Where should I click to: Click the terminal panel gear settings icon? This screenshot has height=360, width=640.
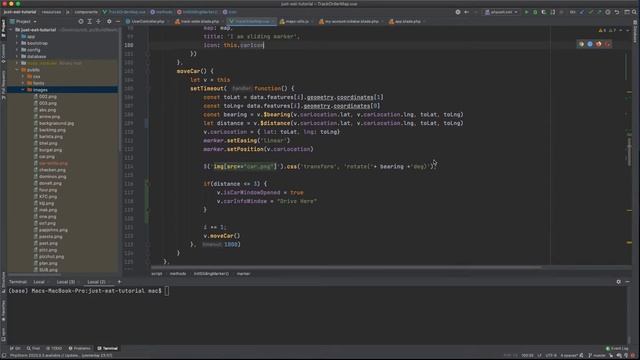(x=618, y=282)
